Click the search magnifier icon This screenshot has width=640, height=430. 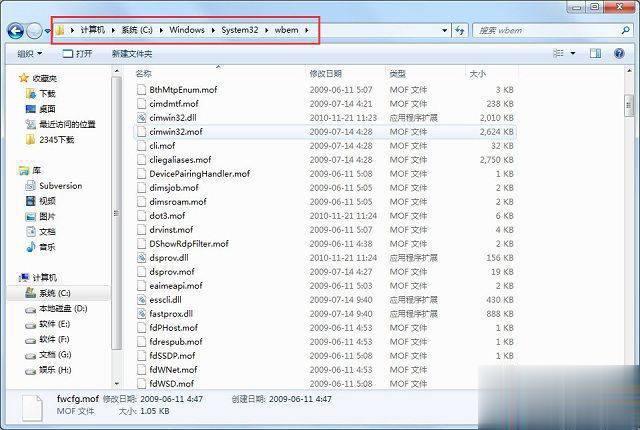point(625,30)
